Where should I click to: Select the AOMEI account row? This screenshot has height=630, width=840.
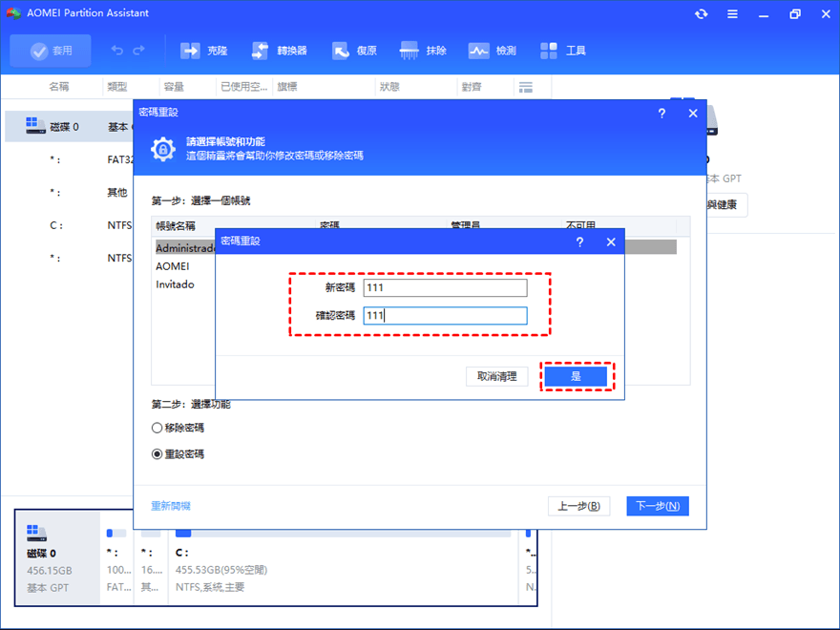click(173, 266)
